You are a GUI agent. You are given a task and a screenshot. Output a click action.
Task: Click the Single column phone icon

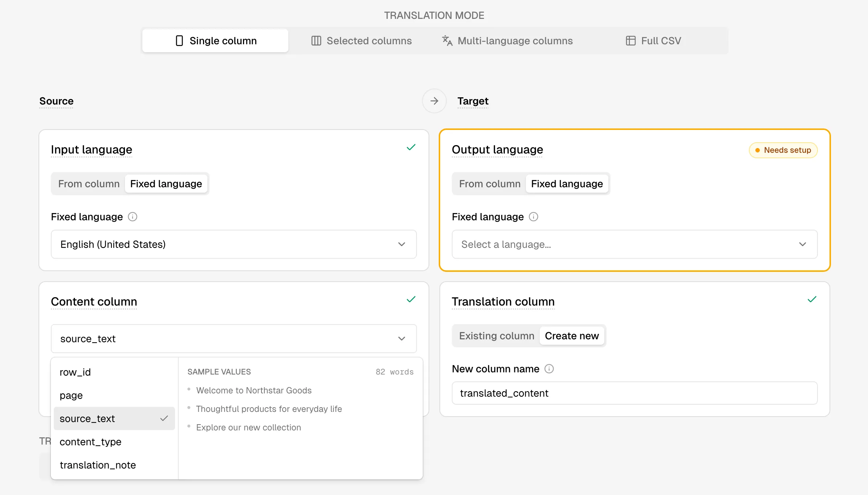pyautogui.click(x=179, y=41)
